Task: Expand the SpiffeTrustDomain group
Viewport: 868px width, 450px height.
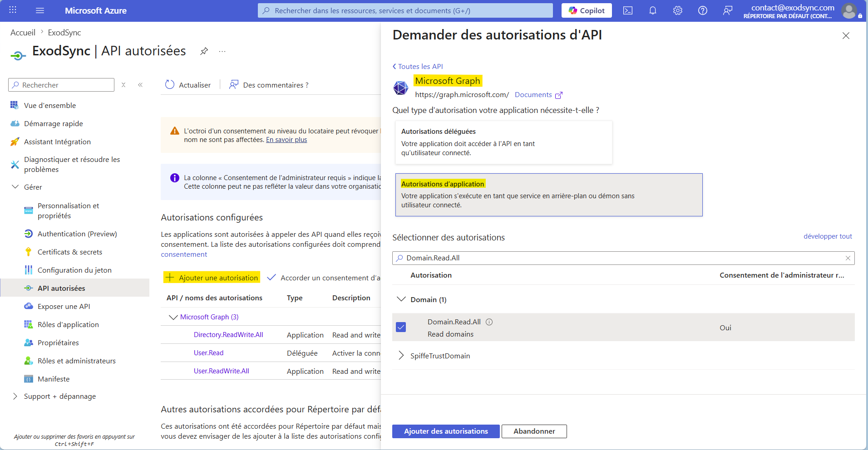Action: (401, 356)
